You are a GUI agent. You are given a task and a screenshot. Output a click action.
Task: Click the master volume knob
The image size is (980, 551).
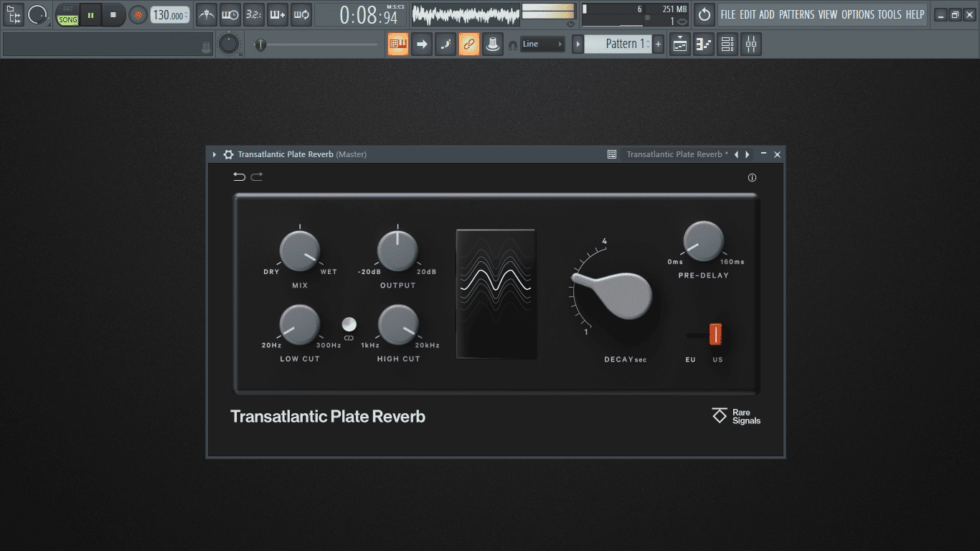228,44
